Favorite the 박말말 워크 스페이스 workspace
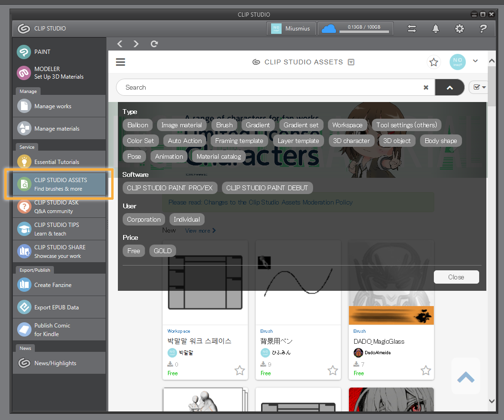The image size is (504, 420). pos(240,370)
